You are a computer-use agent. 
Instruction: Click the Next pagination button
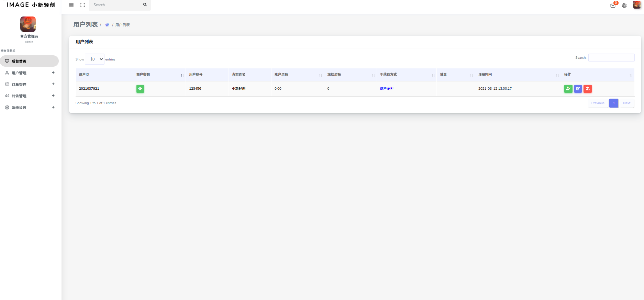click(x=627, y=103)
